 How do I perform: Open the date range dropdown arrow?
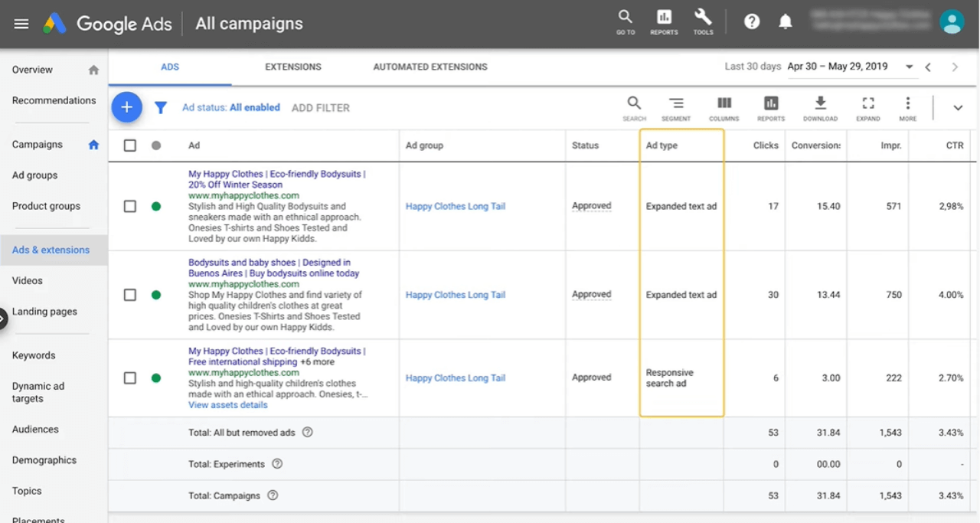point(909,67)
